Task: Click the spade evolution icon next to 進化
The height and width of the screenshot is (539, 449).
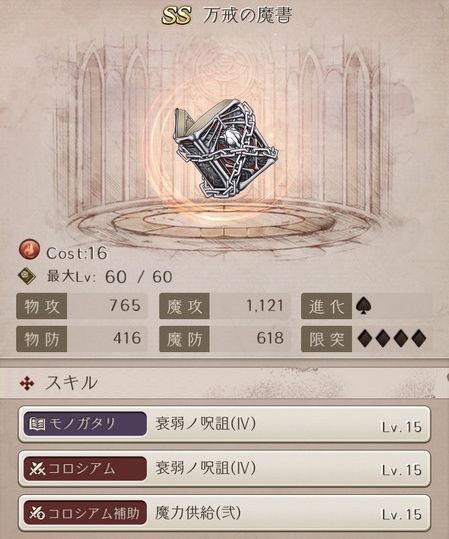Action: pyautogui.click(x=363, y=305)
